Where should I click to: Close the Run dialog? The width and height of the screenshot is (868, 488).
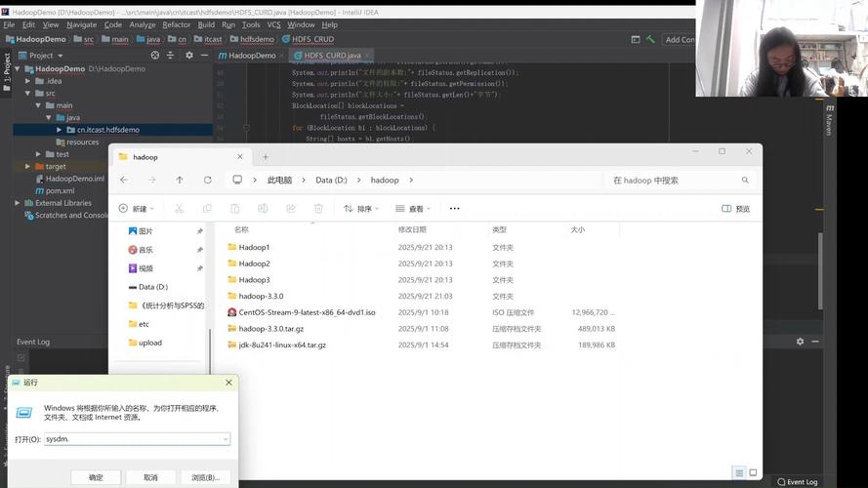click(x=228, y=383)
